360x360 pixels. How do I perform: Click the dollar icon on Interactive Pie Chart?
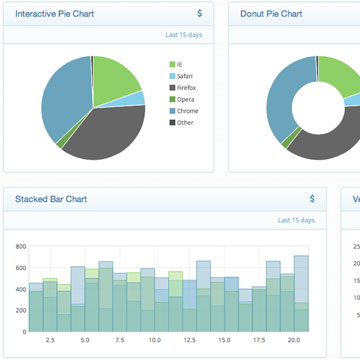199,14
